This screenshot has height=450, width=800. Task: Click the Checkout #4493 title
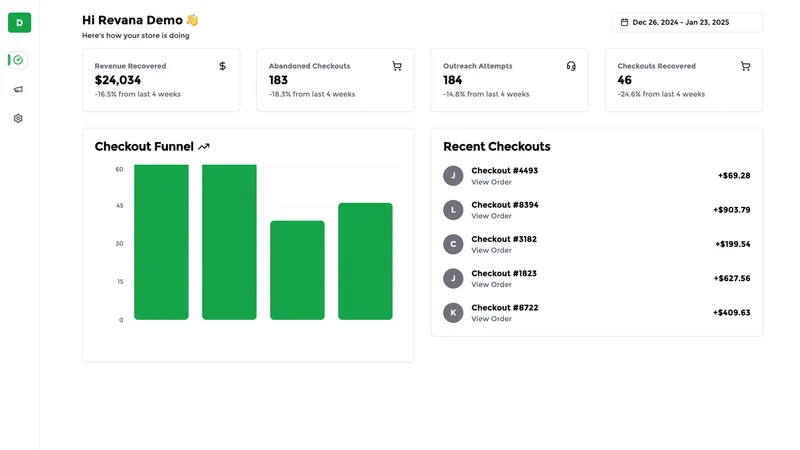click(x=505, y=170)
